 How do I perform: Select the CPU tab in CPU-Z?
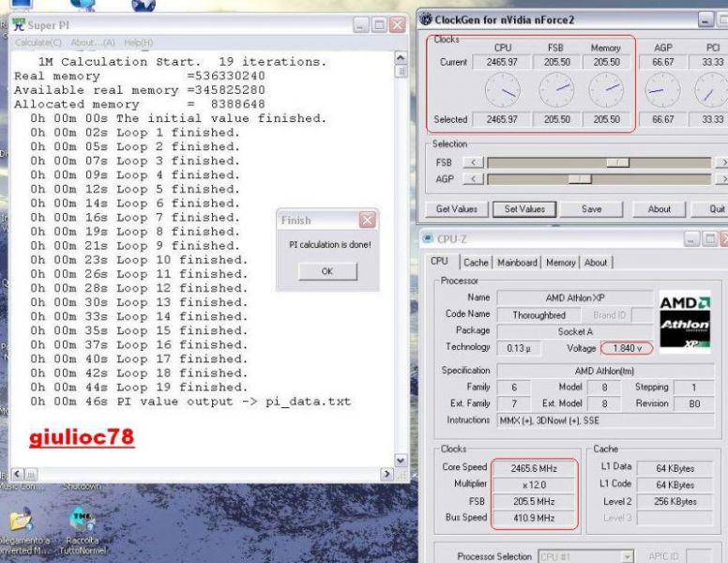pos(440,261)
